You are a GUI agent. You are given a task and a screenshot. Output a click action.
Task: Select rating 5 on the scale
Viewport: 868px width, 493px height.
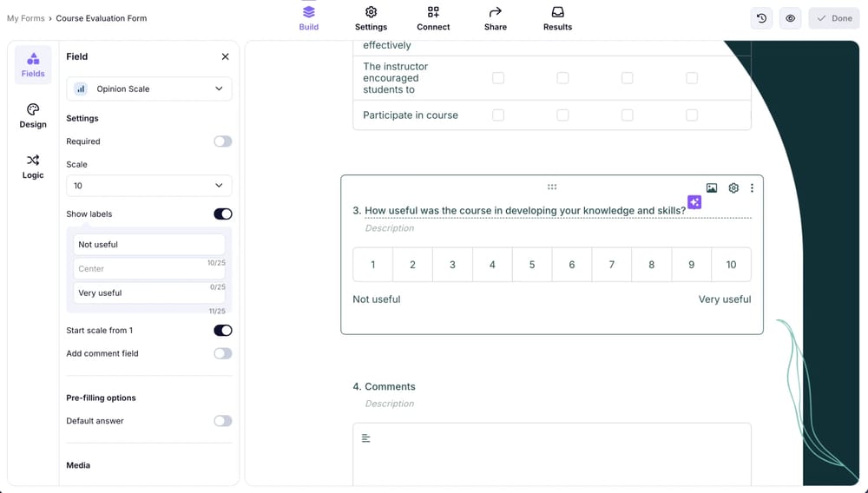532,265
